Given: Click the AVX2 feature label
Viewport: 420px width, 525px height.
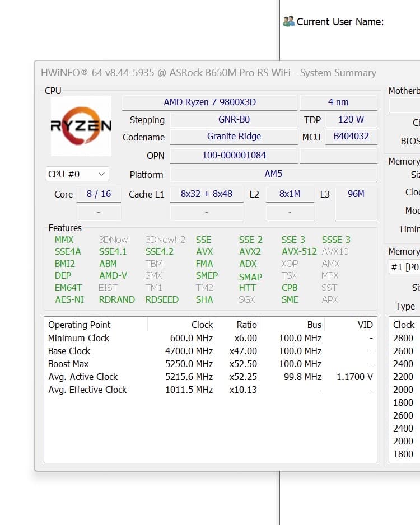Looking at the screenshot, I should pos(250,251).
